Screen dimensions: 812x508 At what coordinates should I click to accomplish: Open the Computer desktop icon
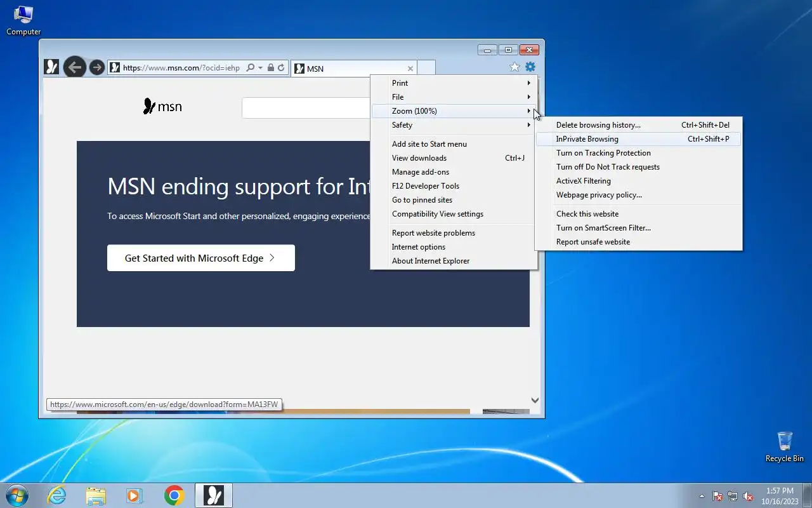pyautogui.click(x=23, y=20)
